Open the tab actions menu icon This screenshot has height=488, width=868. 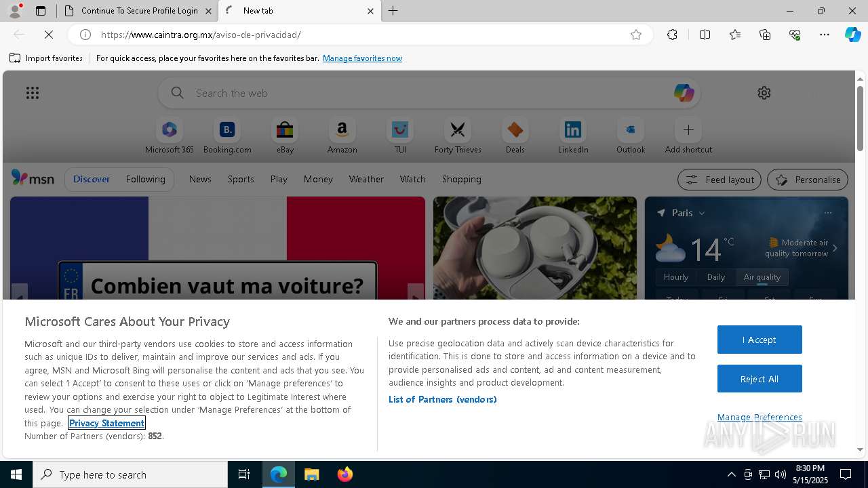[x=41, y=11]
